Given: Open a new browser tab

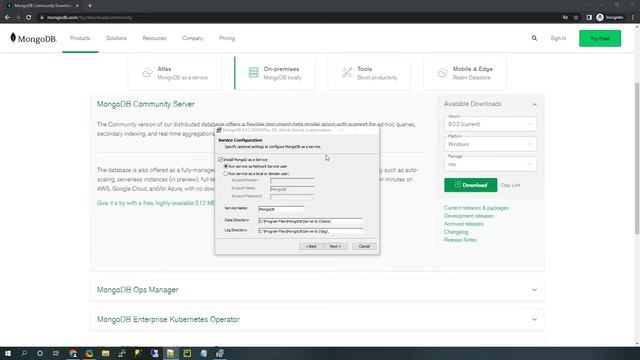Looking at the screenshot, I should point(90,6).
